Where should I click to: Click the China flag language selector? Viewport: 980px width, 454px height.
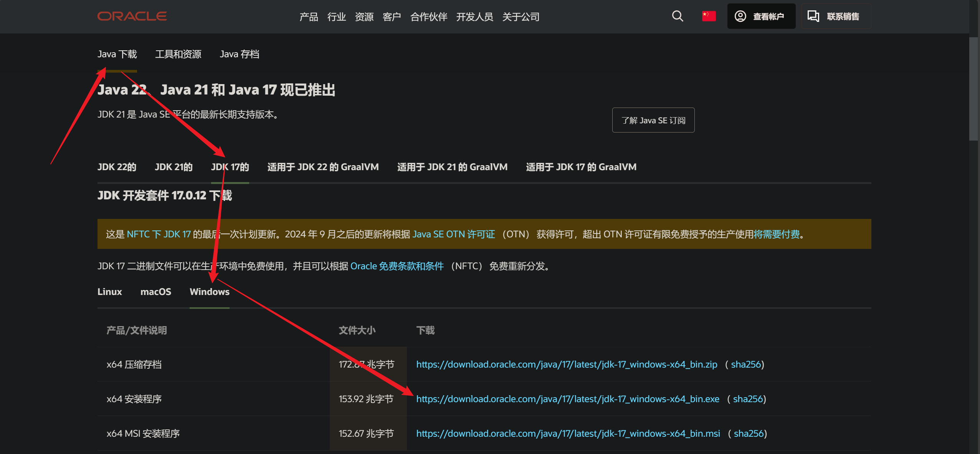click(708, 16)
